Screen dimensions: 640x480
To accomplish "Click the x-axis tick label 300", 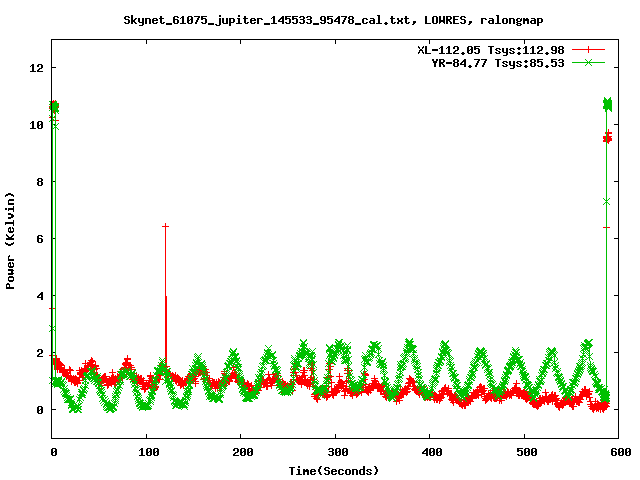I will tap(335, 453).
